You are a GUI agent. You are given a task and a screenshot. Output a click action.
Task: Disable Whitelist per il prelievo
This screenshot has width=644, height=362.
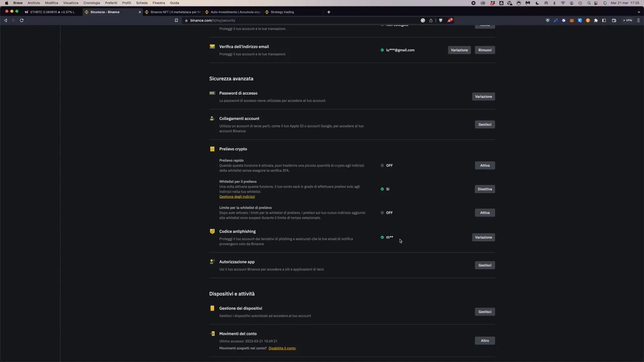pos(485,189)
